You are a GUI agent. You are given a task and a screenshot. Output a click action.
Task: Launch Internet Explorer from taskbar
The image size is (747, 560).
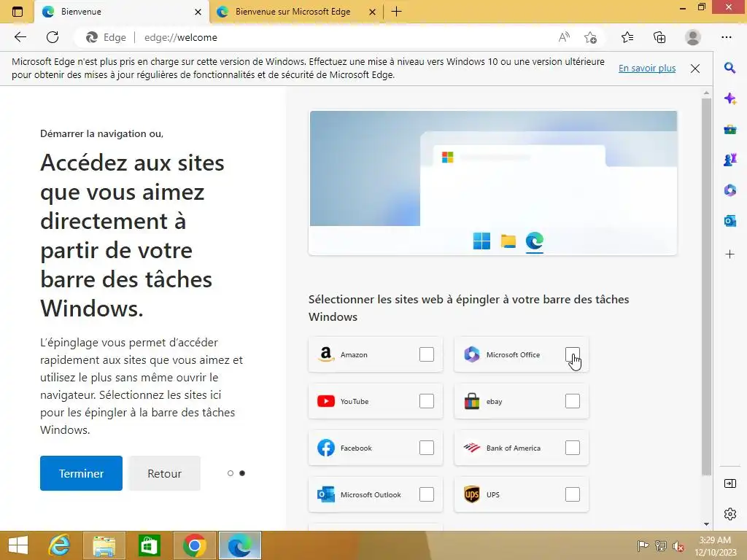[59, 545]
